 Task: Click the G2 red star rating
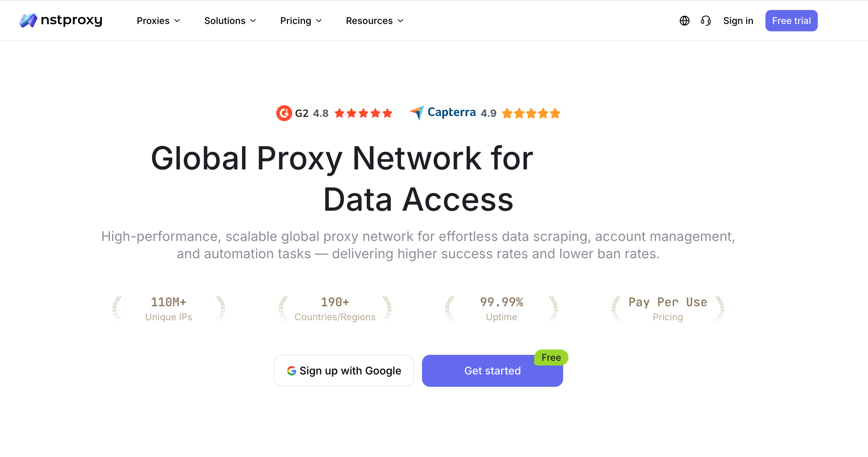(363, 113)
